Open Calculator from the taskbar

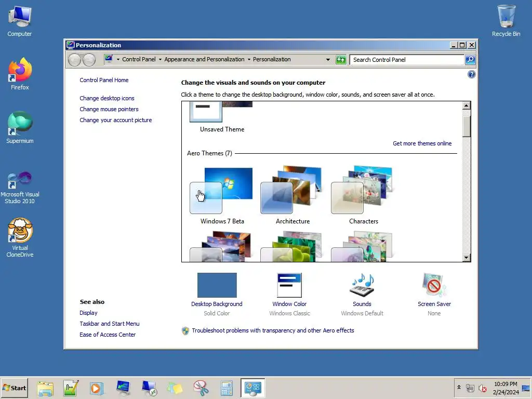[227, 388]
